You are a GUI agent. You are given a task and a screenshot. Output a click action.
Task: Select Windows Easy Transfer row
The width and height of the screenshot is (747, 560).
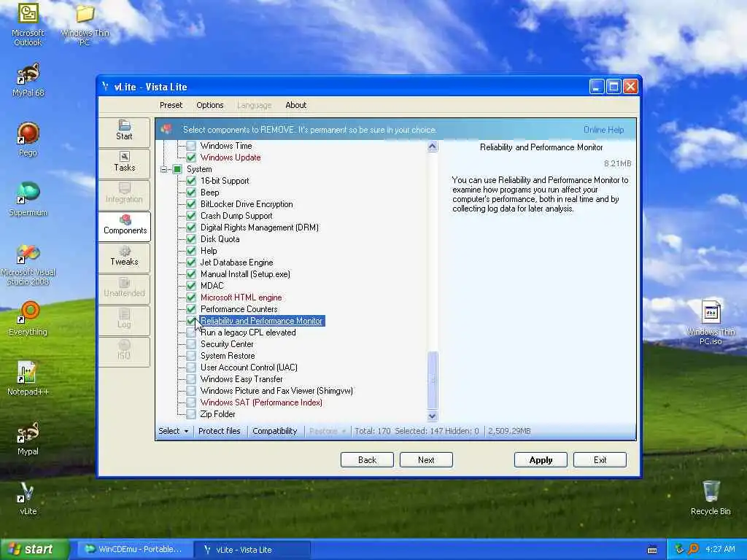point(241,379)
